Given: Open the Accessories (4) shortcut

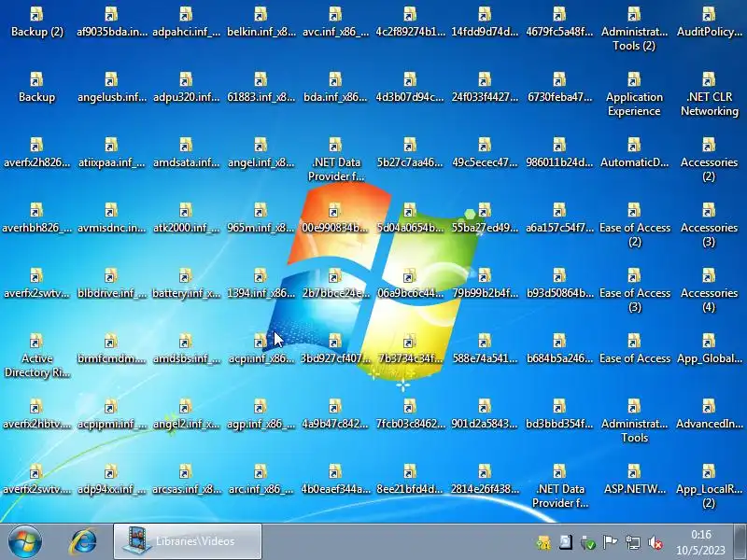Looking at the screenshot, I should coord(709,290).
